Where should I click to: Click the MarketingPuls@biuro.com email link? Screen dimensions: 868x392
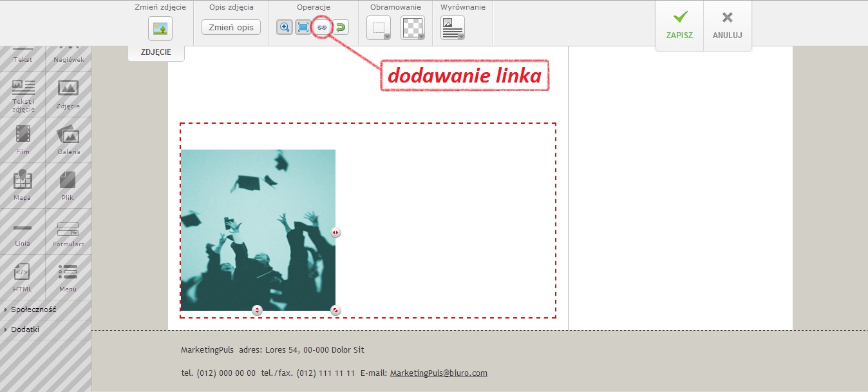(x=439, y=373)
